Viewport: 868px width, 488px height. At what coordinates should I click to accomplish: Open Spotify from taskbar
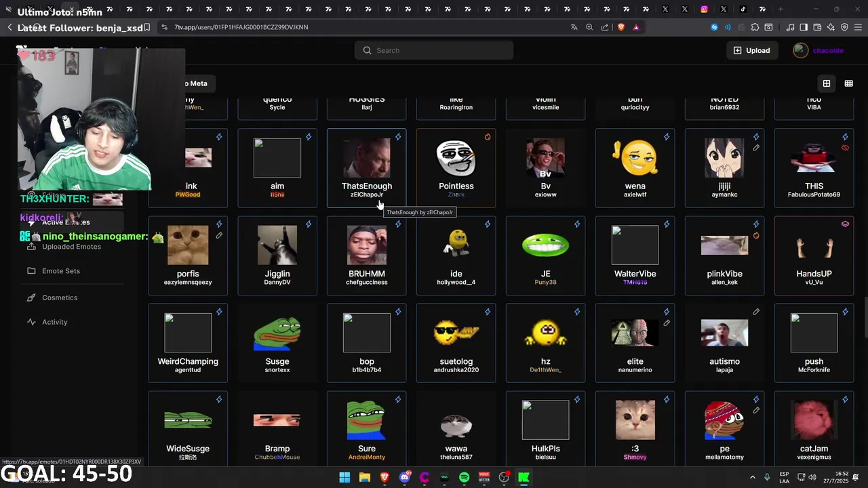pyautogui.click(x=465, y=477)
